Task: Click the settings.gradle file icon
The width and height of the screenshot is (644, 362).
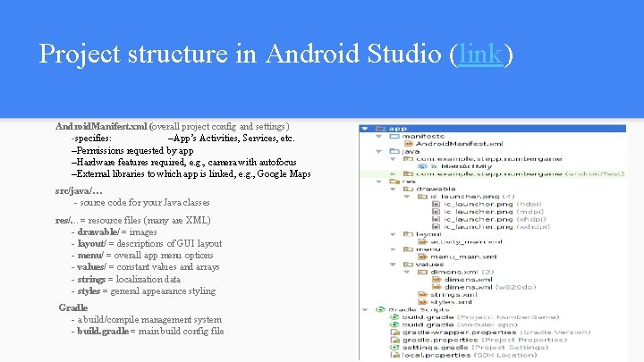Action: tap(394, 347)
